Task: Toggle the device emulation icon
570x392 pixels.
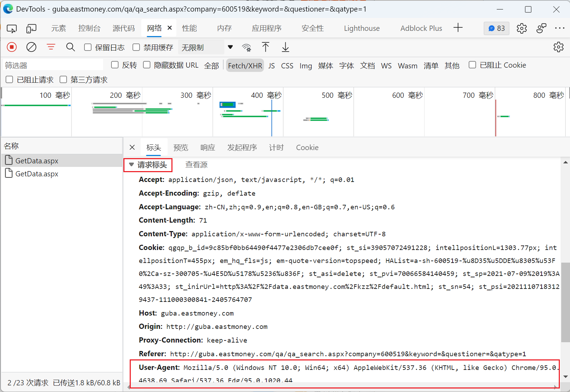Action: (31, 28)
